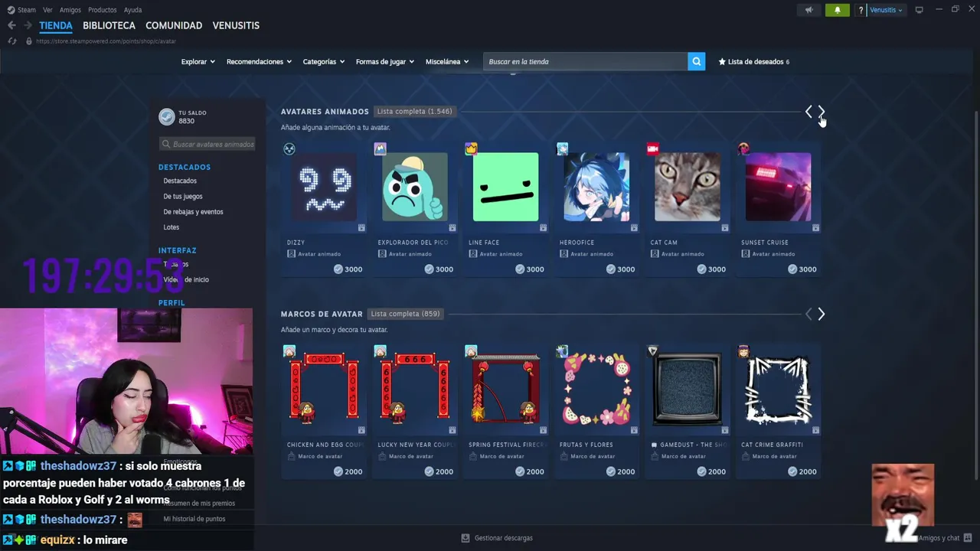
Task: Select the Frutas y Flores frame
Action: coord(596,389)
